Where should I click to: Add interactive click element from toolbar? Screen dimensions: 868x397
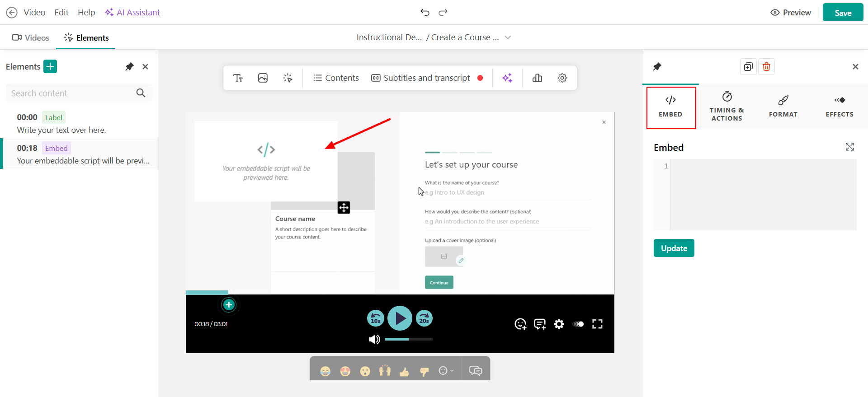point(288,78)
